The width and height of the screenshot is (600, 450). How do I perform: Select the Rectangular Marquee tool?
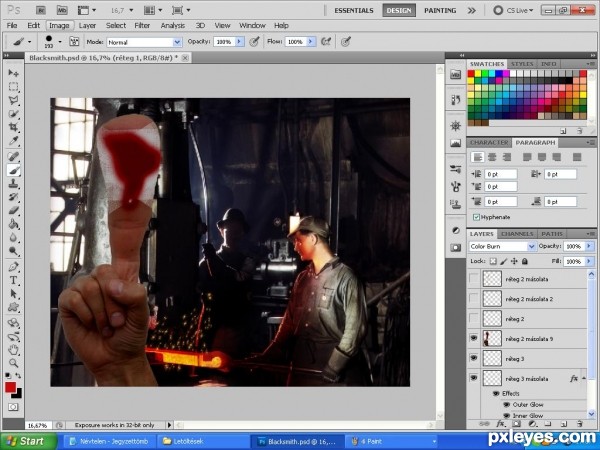13,87
